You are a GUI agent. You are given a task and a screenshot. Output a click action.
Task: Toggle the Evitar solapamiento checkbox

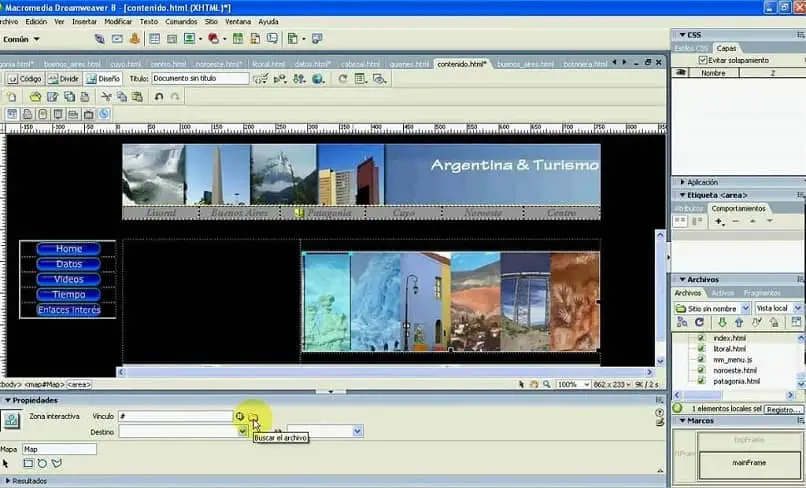702,60
